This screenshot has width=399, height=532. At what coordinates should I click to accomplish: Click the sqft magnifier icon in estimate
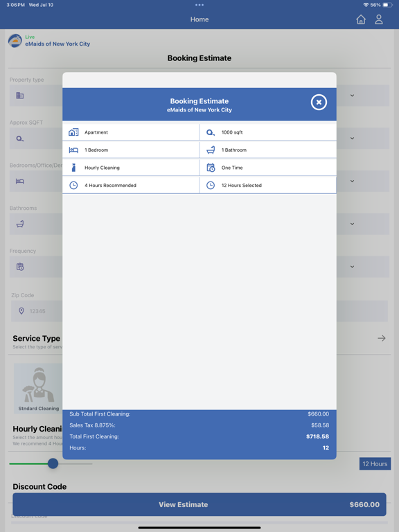click(x=211, y=132)
